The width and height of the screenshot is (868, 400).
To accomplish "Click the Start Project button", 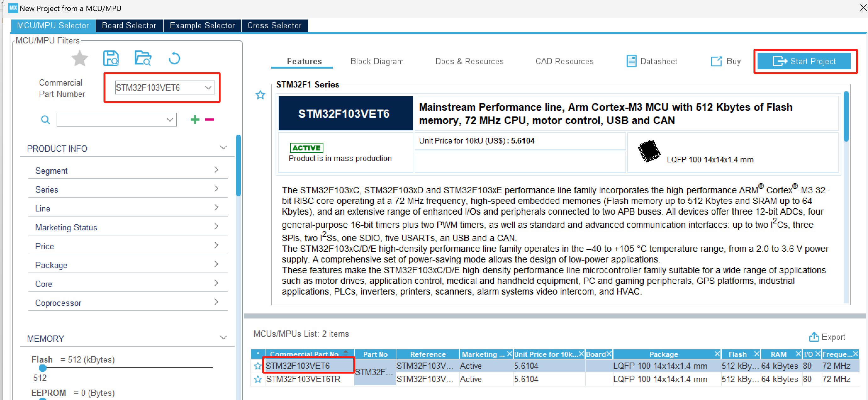I will (804, 61).
